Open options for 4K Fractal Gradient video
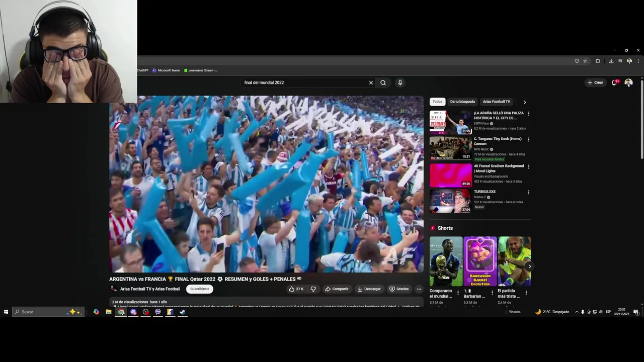Image resolution: width=644 pixels, height=362 pixels. tap(528, 166)
